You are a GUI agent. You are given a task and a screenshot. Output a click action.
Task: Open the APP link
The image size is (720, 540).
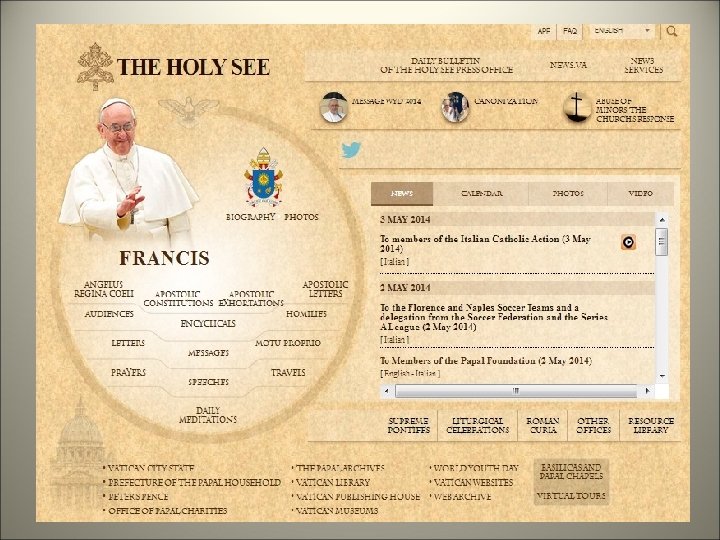pos(544,31)
